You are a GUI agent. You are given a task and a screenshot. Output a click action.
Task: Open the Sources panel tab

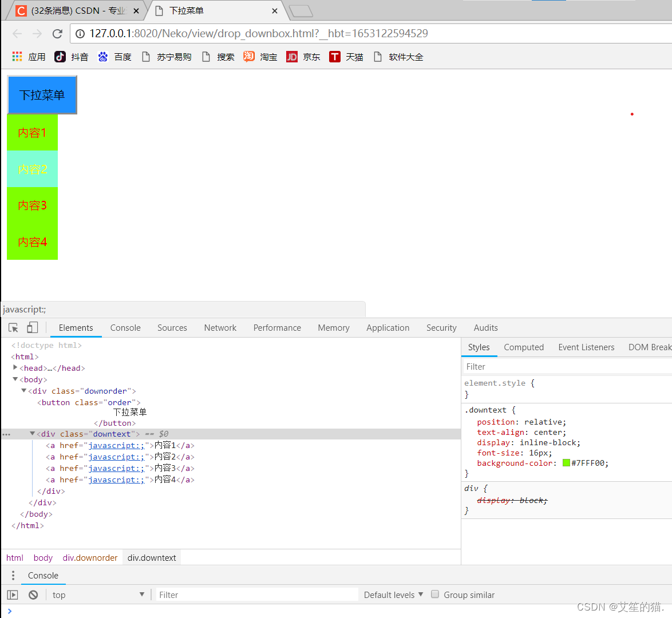click(x=172, y=328)
